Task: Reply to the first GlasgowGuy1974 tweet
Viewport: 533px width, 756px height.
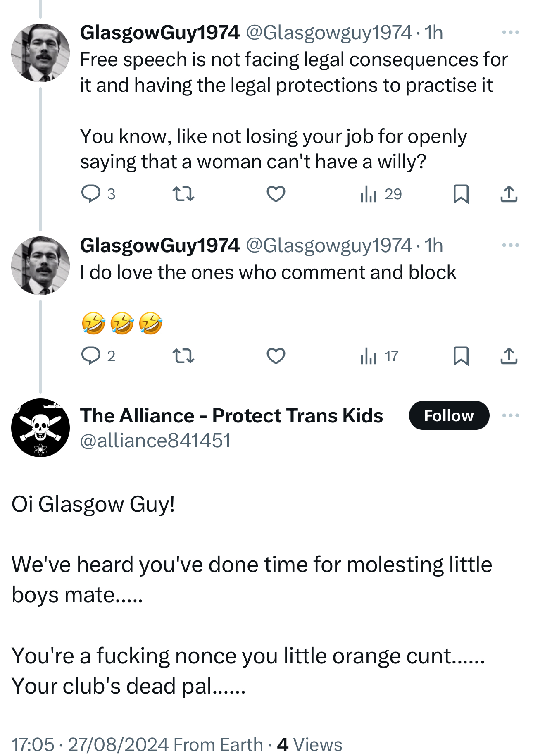Action: [x=90, y=194]
